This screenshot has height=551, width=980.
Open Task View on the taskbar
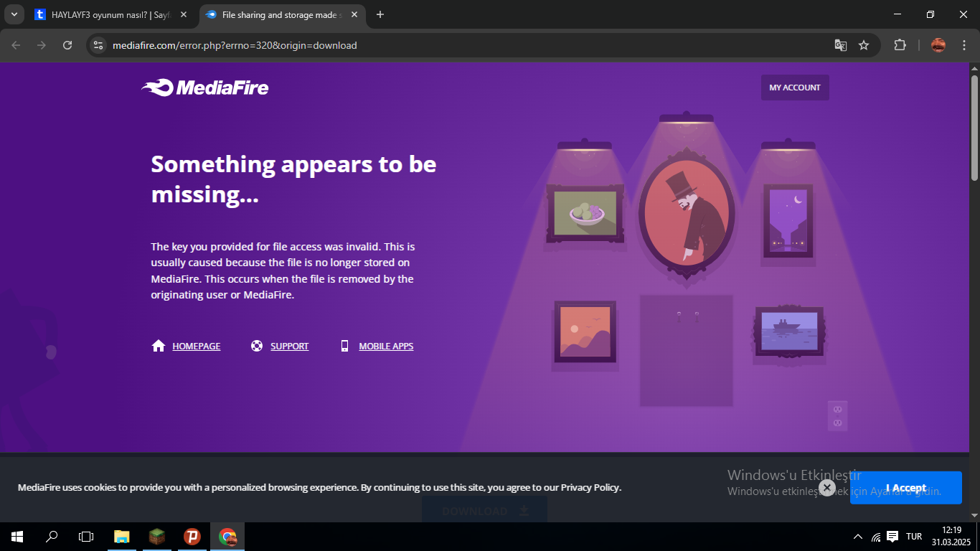coord(86,537)
